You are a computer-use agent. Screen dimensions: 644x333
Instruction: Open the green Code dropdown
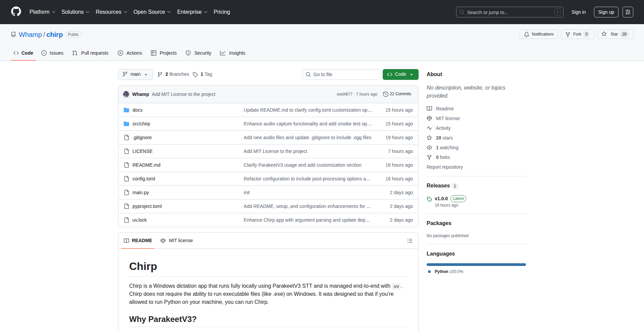(x=400, y=74)
